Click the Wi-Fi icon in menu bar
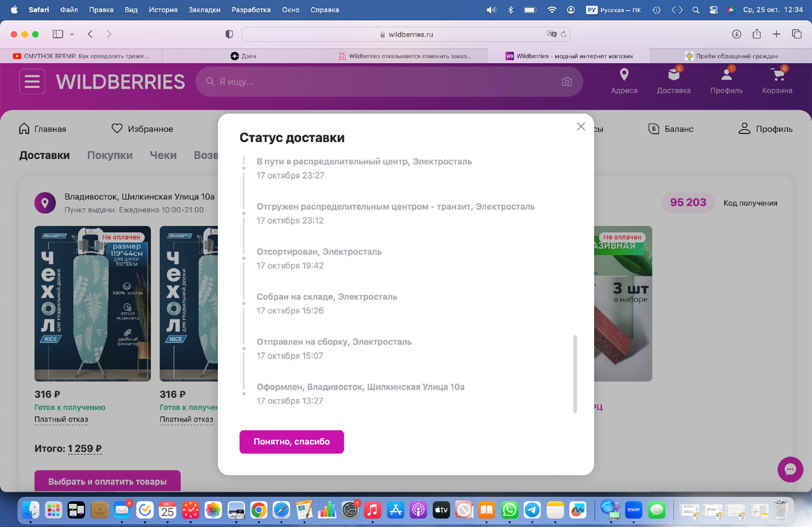This screenshot has width=812, height=527. (552, 10)
